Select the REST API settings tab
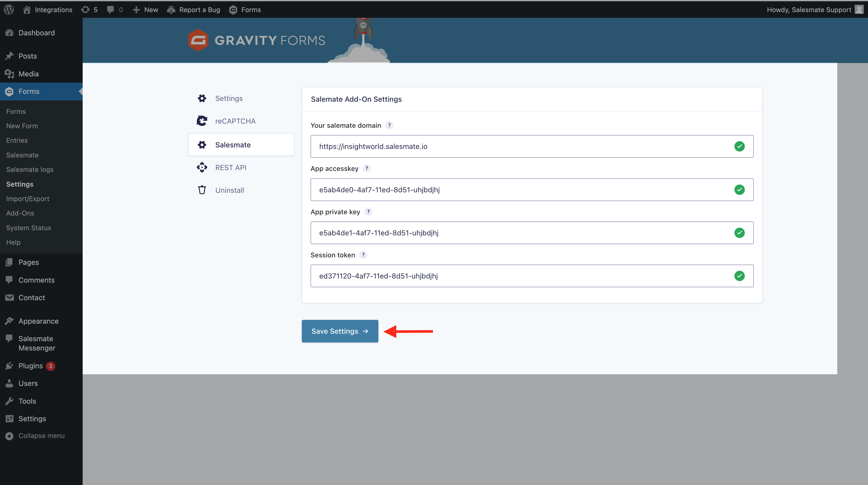 coord(241,168)
